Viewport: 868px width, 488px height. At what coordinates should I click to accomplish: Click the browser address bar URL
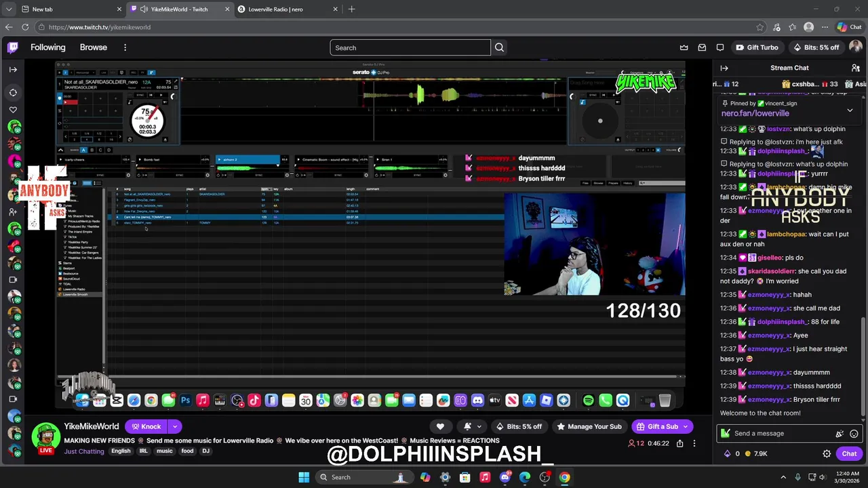(100, 27)
